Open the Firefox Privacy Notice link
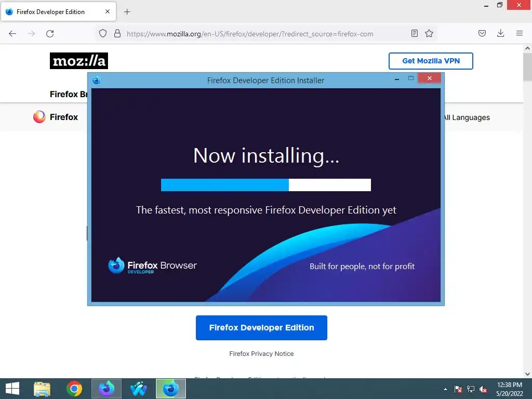Image resolution: width=532 pixels, height=399 pixels. [x=262, y=353]
